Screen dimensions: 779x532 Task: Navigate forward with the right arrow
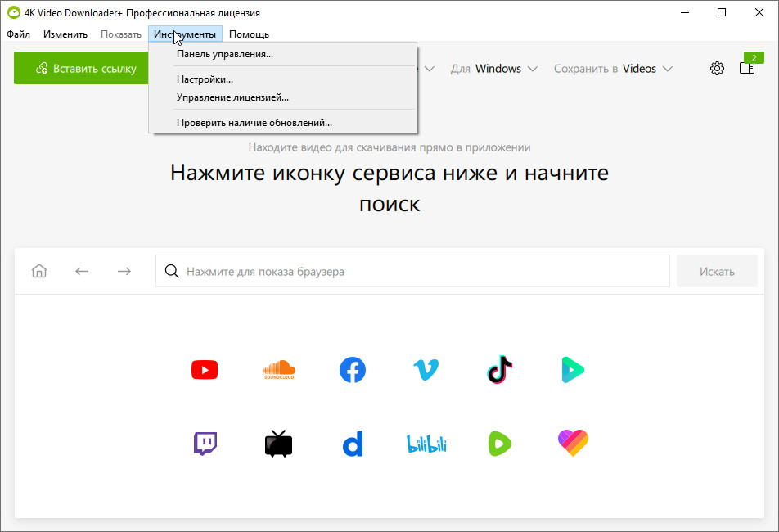click(x=124, y=271)
